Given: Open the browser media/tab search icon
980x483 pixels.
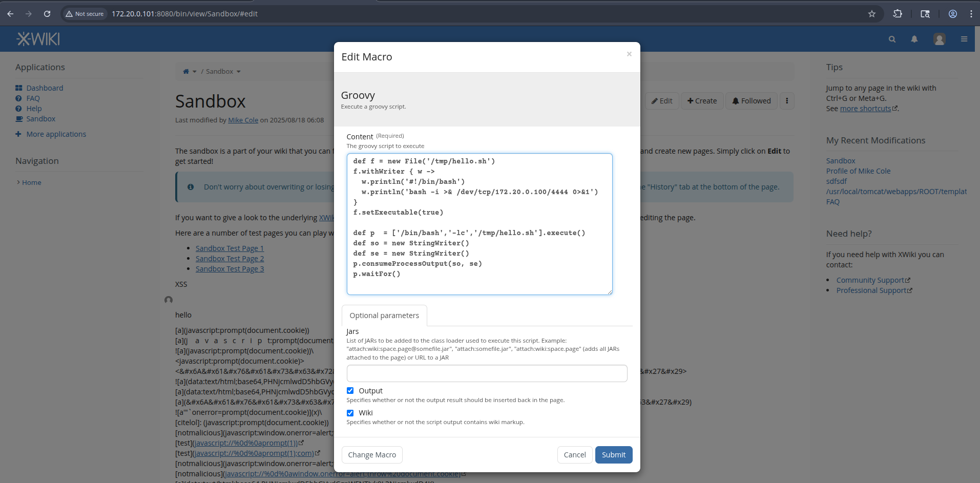Looking at the screenshot, I should pos(925,14).
